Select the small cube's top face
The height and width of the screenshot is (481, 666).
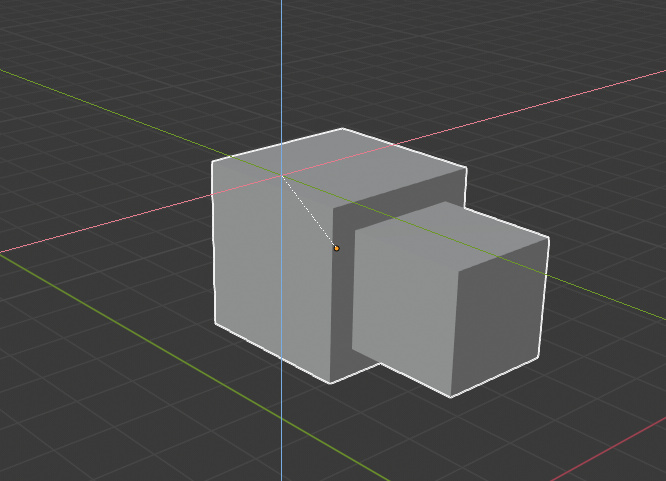tap(451, 236)
